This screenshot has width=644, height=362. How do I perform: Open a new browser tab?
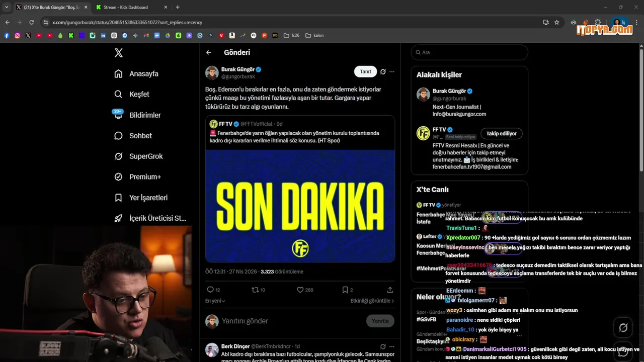click(178, 7)
